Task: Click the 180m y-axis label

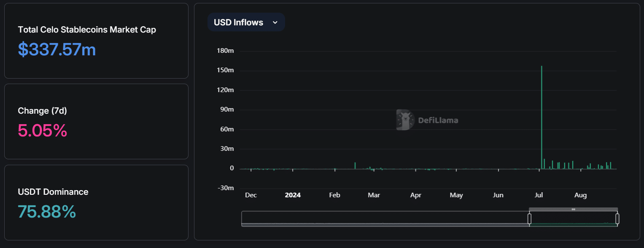Action: 226,50
